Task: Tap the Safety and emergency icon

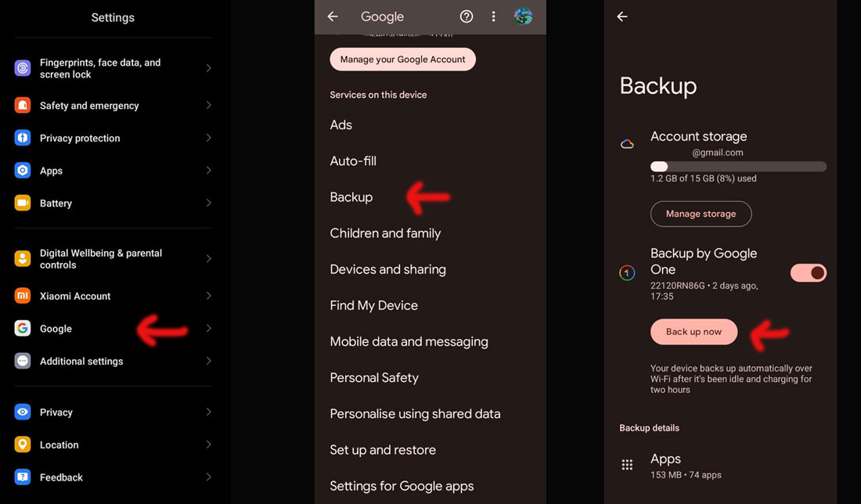Action: point(23,106)
